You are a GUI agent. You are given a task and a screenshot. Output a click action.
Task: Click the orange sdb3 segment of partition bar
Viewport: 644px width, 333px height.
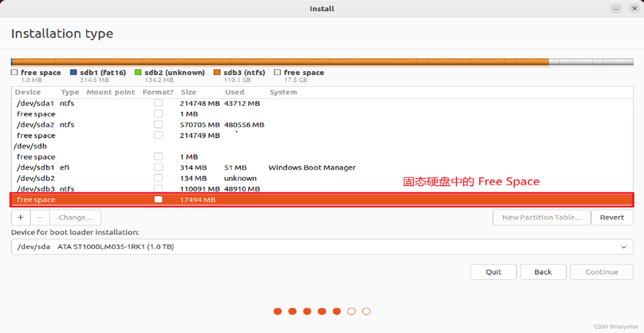[281, 62]
